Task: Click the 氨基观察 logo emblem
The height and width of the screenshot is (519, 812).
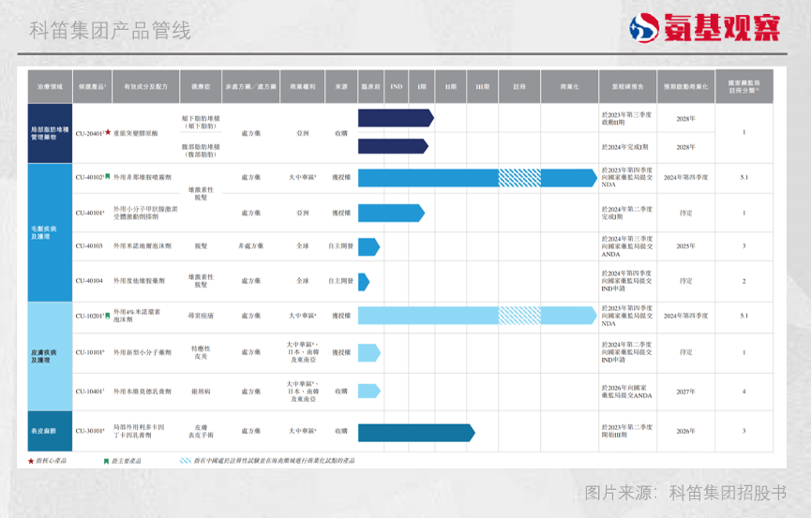Action: pos(644,27)
